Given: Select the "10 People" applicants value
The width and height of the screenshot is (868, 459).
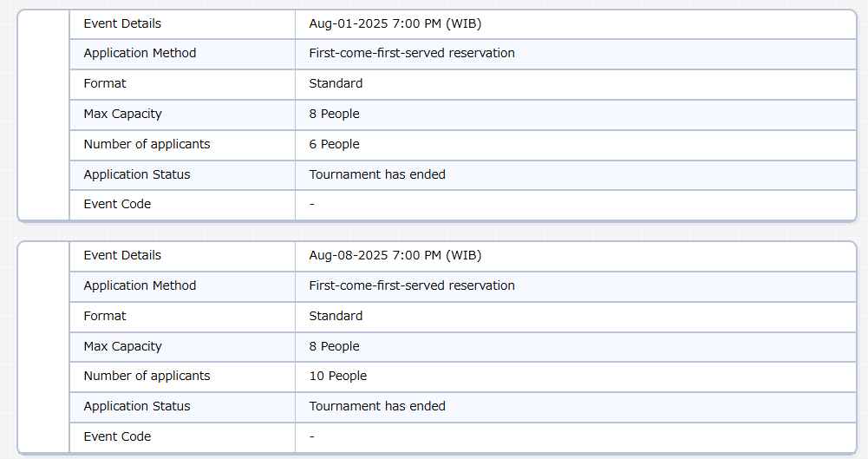Looking at the screenshot, I should pos(337,376).
